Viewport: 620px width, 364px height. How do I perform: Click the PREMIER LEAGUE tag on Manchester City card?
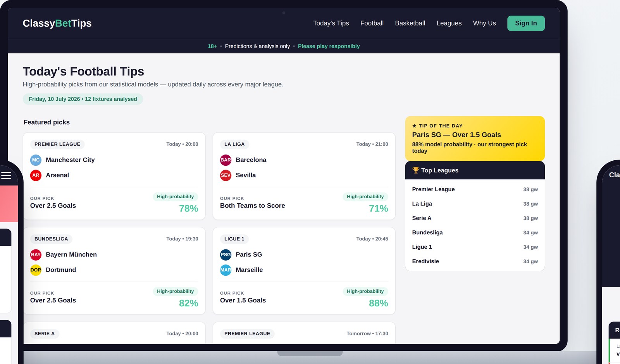(x=57, y=144)
